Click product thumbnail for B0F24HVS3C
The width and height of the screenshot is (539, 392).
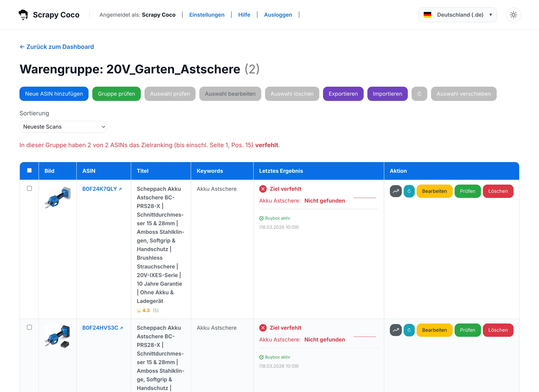(x=57, y=337)
